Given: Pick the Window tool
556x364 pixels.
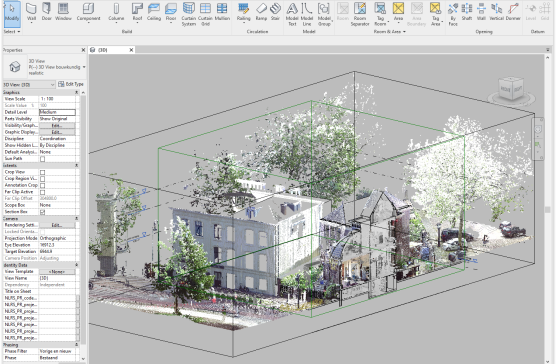Looking at the screenshot, I should coord(63,11).
